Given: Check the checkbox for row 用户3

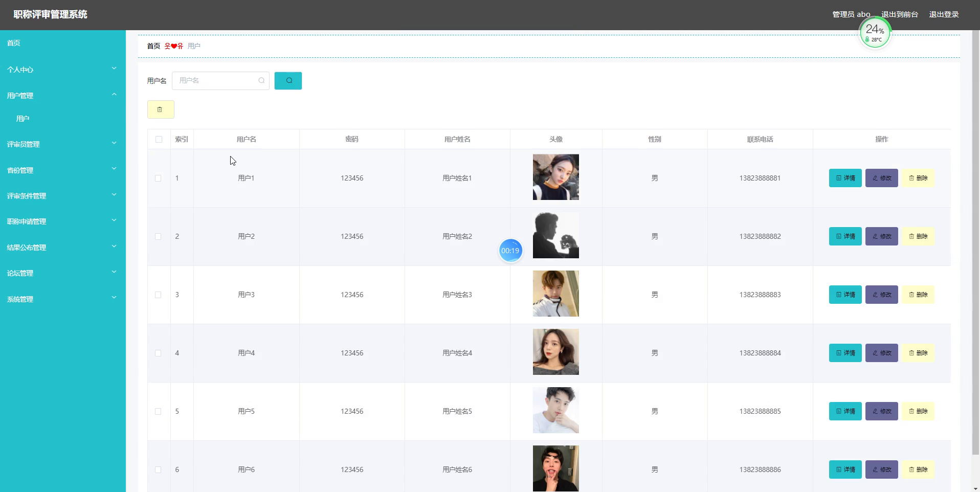Looking at the screenshot, I should (158, 295).
